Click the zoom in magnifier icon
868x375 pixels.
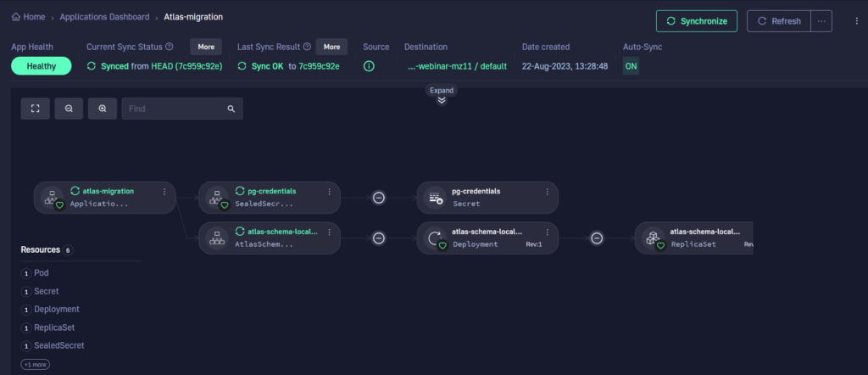(x=103, y=109)
